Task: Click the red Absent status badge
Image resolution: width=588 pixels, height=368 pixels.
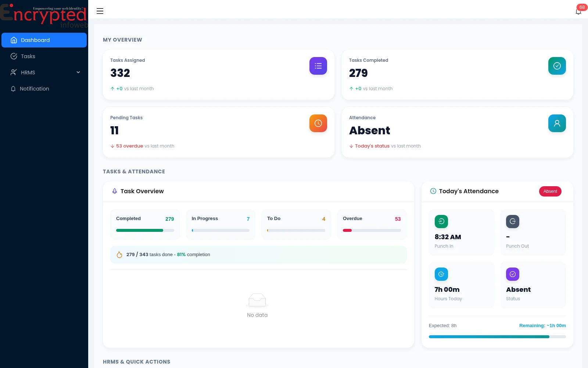Action: [x=550, y=191]
